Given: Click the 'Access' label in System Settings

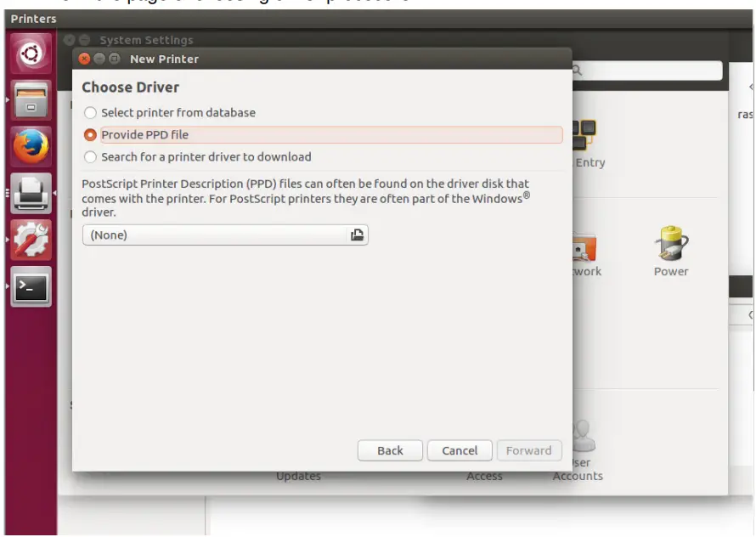Looking at the screenshot, I should (484, 476).
